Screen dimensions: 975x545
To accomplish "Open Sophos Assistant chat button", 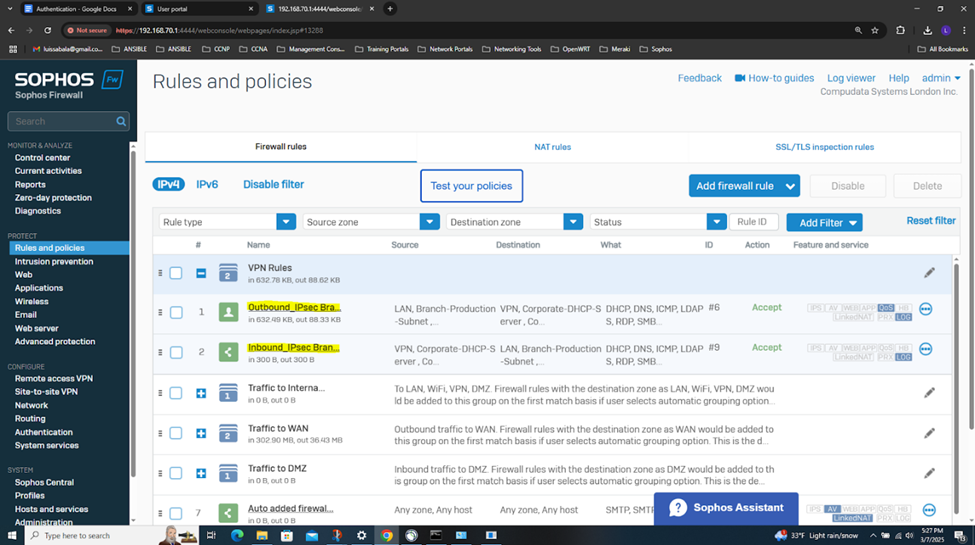I will 726,508.
